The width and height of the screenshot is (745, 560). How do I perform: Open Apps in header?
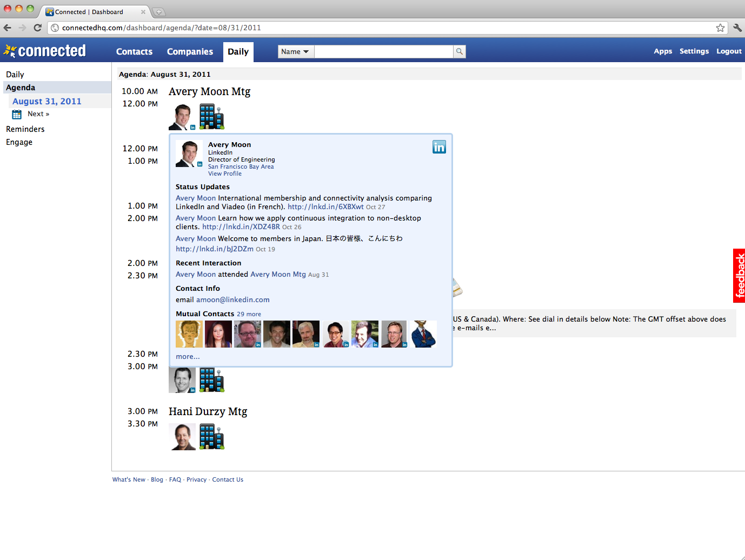[663, 51]
